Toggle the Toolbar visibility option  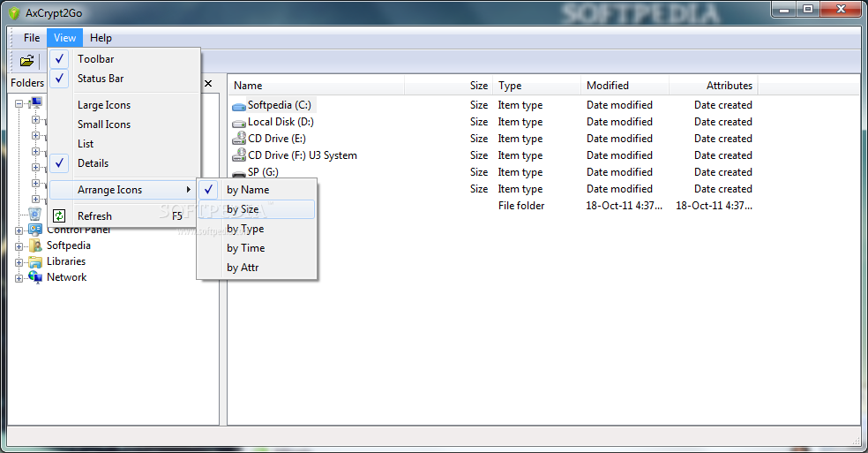pos(124,59)
